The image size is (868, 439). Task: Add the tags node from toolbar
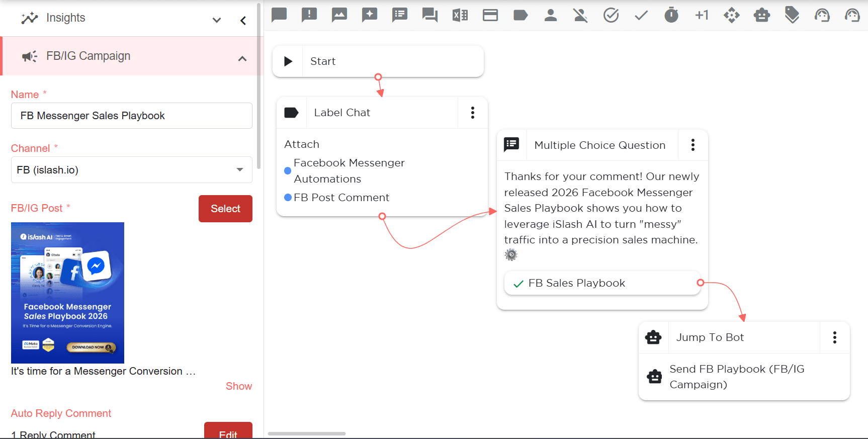tap(792, 15)
